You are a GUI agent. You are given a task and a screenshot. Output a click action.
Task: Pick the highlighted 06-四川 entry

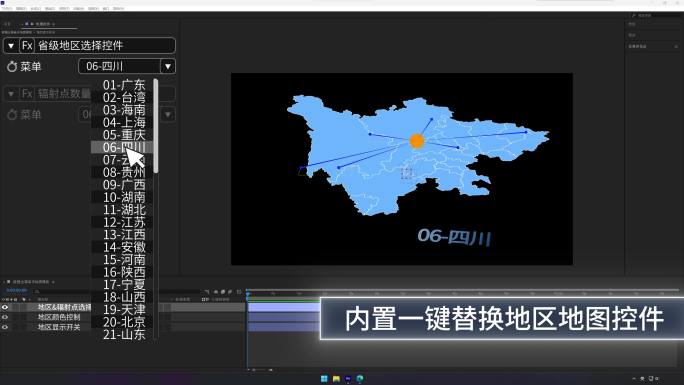pos(123,147)
